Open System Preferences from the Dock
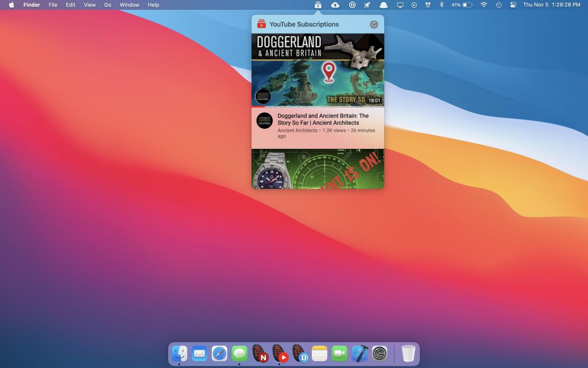The image size is (588, 368). tap(379, 354)
